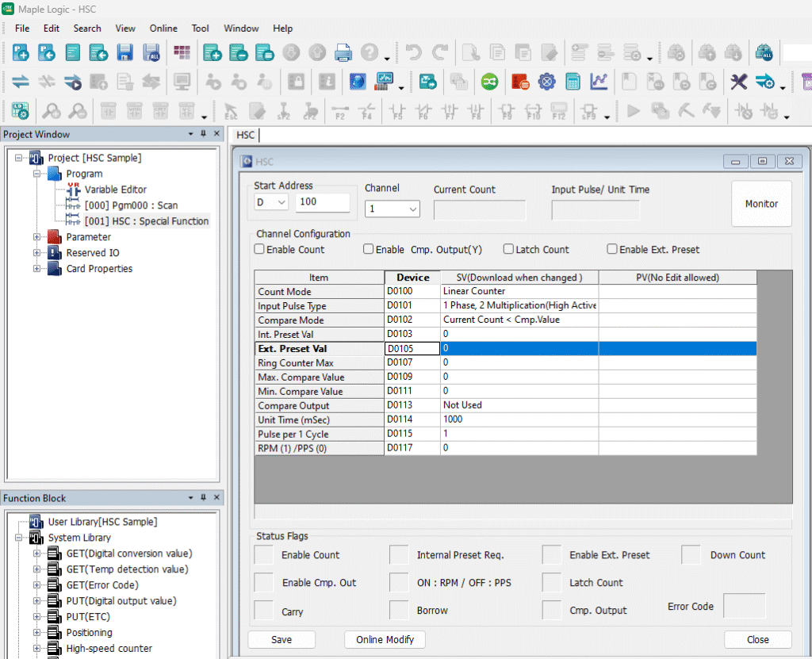The height and width of the screenshot is (659, 812).
Task: Tick Enable Ext. Preset in Channel Configuration
Action: pyautogui.click(x=612, y=249)
